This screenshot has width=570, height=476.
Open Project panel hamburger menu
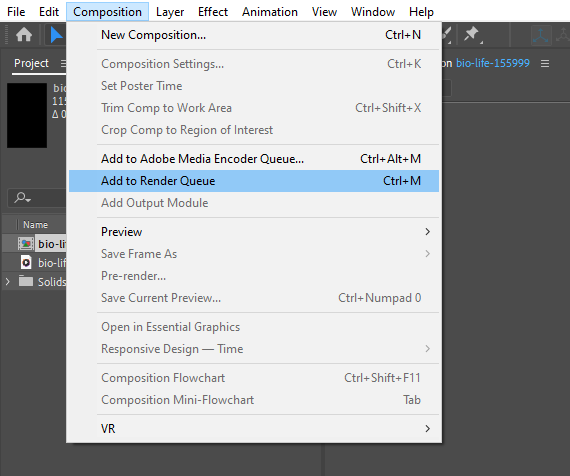pyautogui.click(x=63, y=64)
